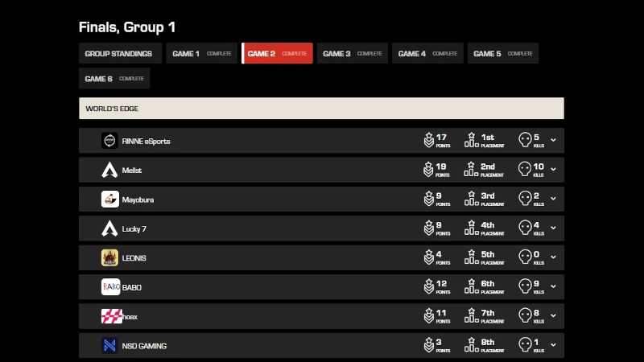Click the Mellst team name

click(x=132, y=171)
